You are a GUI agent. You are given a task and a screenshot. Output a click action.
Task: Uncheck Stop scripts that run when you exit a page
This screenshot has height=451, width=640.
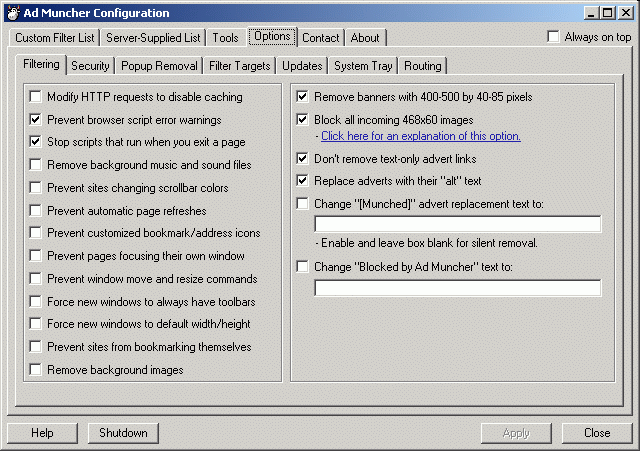tap(36, 142)
